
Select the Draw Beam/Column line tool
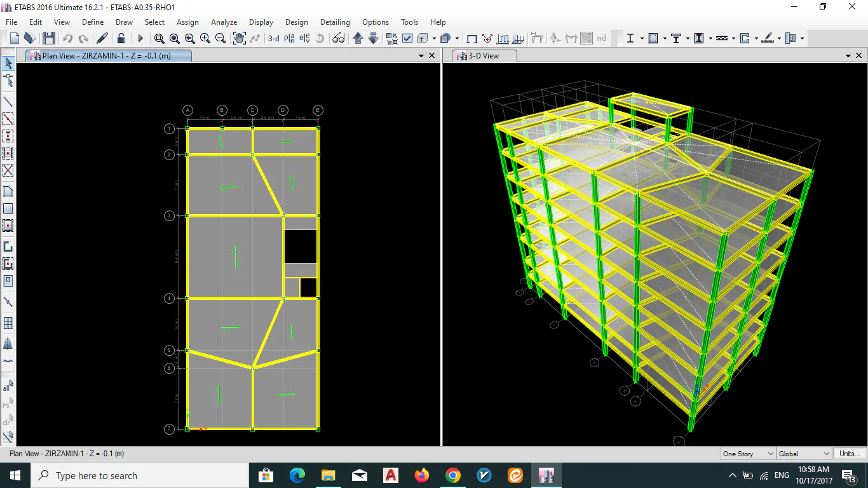(8, 102)
